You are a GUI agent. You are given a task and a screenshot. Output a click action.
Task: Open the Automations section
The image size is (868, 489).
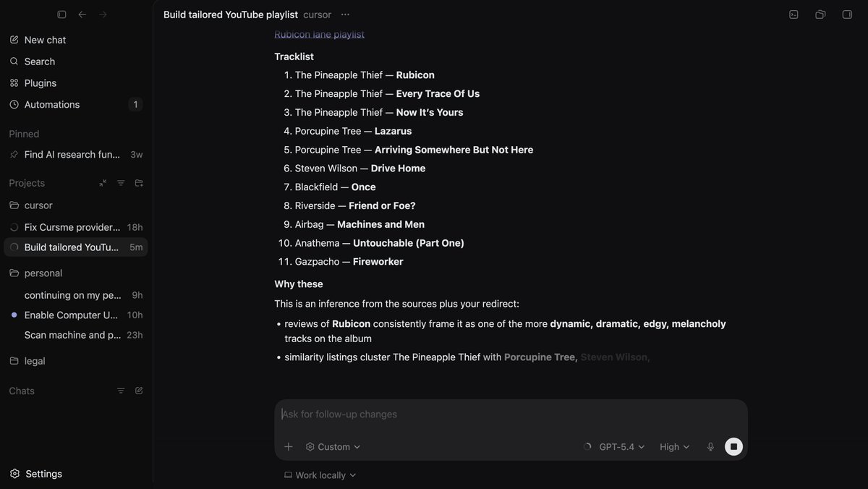pos(51,105)
